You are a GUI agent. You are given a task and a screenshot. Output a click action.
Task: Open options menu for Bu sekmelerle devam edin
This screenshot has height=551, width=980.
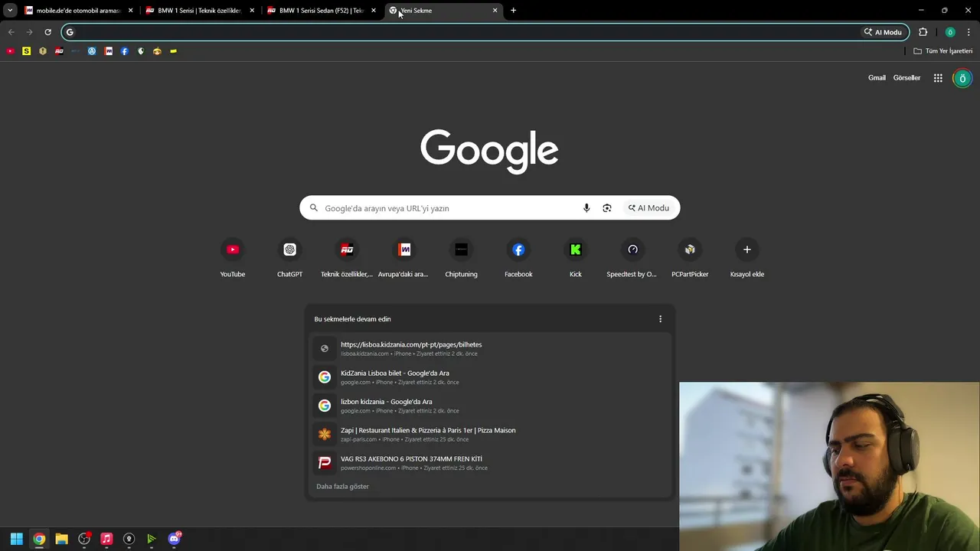point(660,319)
